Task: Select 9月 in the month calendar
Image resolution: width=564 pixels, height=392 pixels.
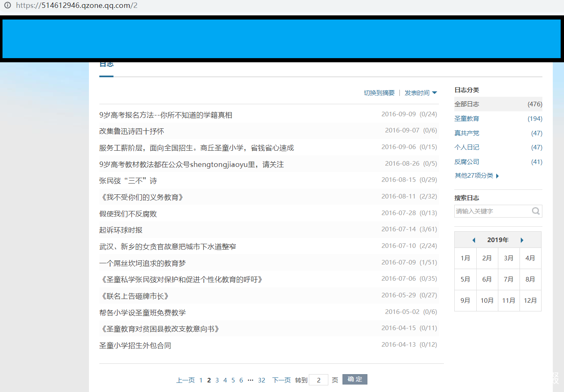Action: pos(465,301)
